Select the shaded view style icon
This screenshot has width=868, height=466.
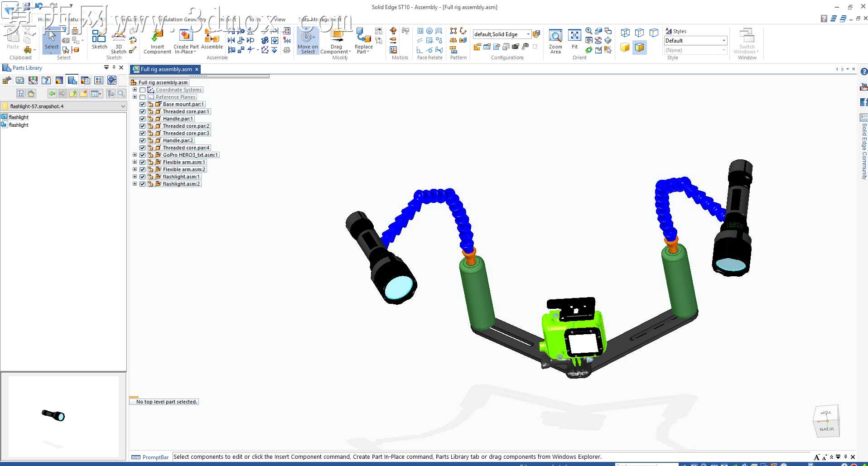pos(625,47)
